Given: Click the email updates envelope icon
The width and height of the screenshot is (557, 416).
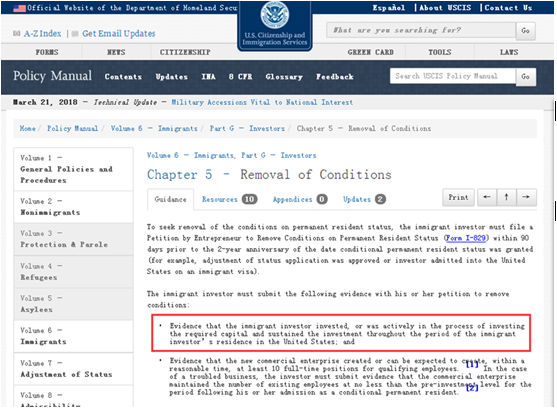Looking at the screenshot, I should (75, 34).
